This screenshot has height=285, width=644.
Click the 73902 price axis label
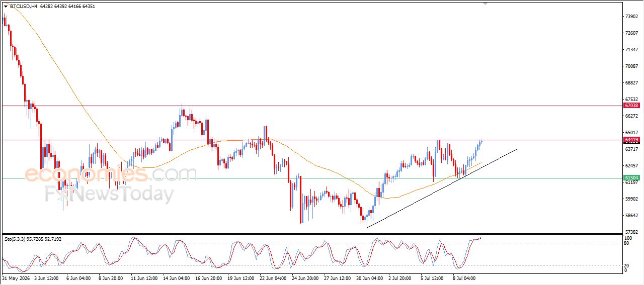pyautogui.click(x=631, y=17)
